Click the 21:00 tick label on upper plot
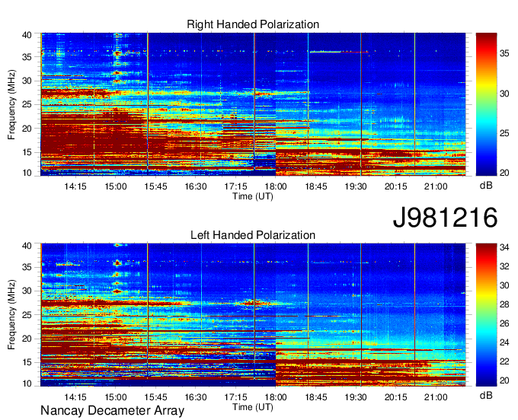The width and height of the screenshot is (518, 420). coord(436,186)
